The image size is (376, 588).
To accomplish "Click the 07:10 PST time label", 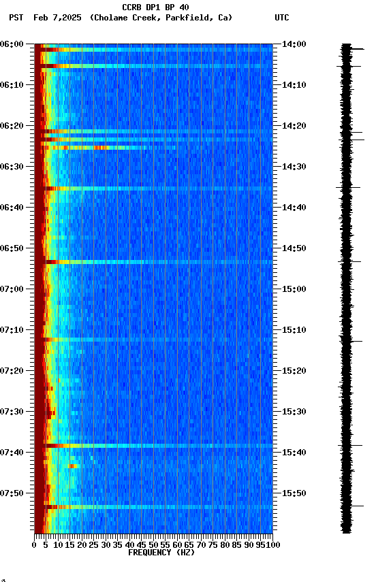I will click(x=12, y=330).
